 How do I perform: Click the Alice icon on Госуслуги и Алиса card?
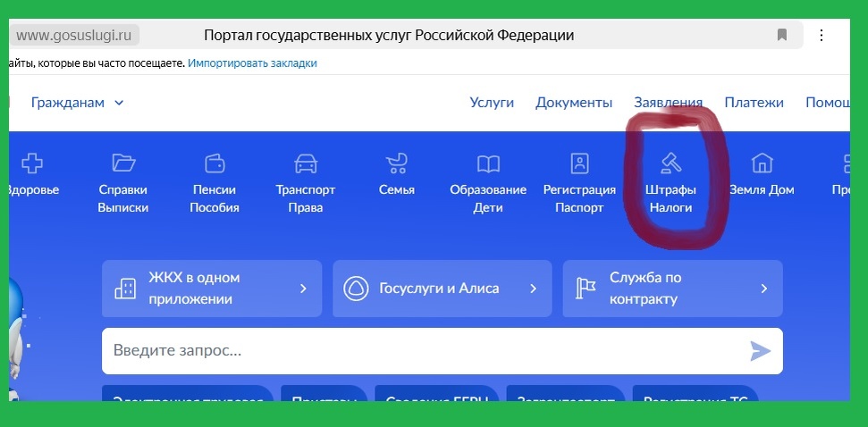[x=356, y=289]
